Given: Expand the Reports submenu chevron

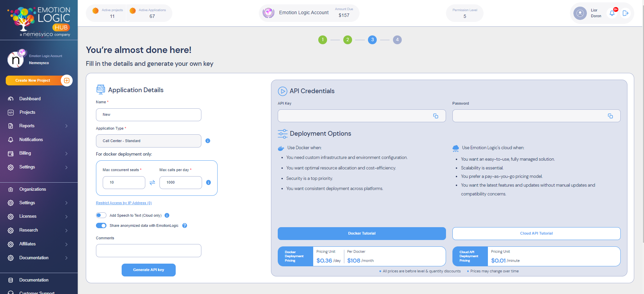Looking at the screenshot, I should pyautogui.click(x=67, y=126).
